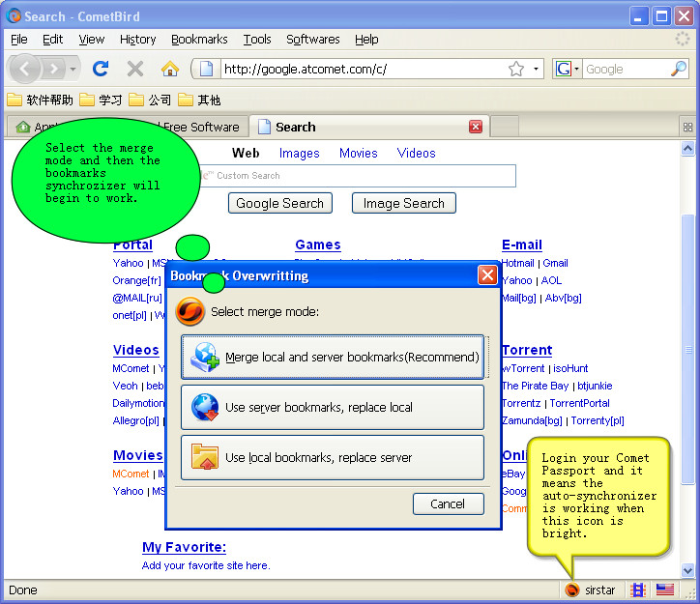Open the Home page icon
Viewport: 700px width, 604px height.
click(x=169, y=69)
